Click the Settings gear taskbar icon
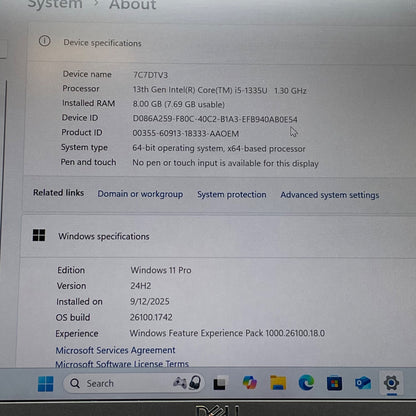This screenshot has height=416, width=416. (x=391, y=383)
